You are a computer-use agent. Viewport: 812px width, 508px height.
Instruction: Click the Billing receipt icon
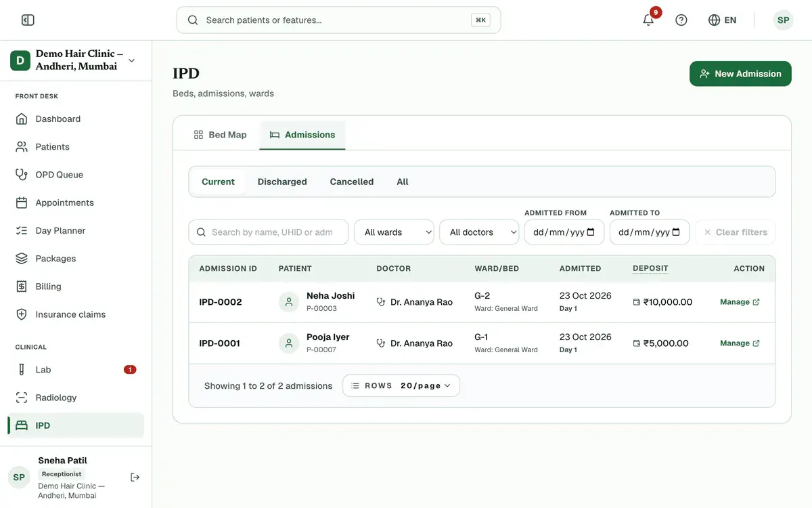pyautogui.click(x=22, y=287)
